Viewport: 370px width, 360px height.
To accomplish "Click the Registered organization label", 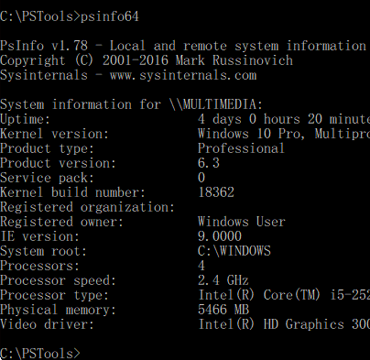I will [87, 207].
